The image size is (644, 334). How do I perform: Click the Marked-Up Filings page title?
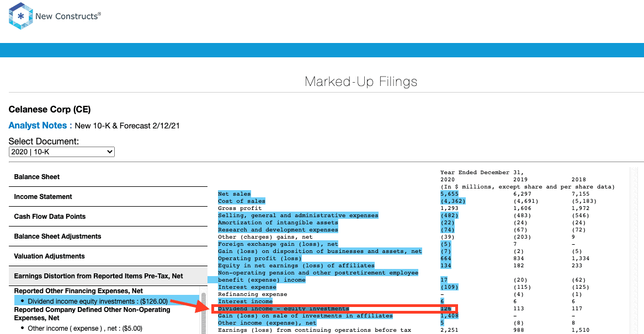(x=361, y=82)
